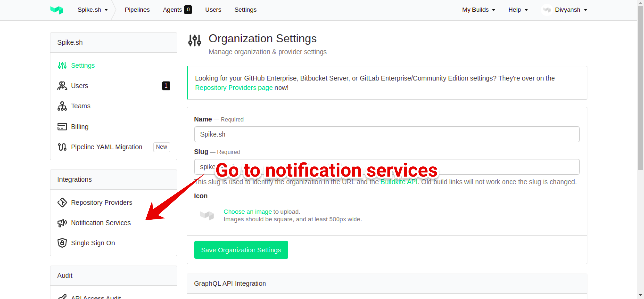Open Single Sign On settings
The width and height of the screenshot is (644, 299).
(x=93, y=243)
